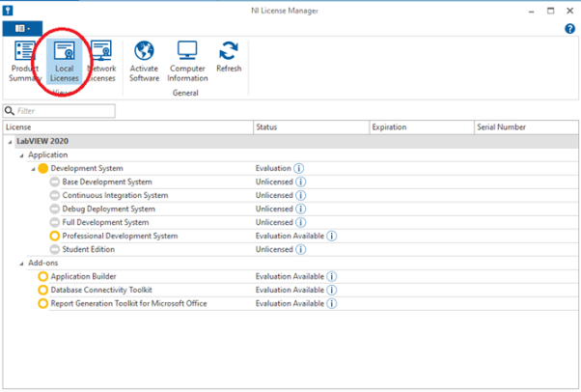Click gray status icon for Full Development System
This screenshot has width=581, height=392.
click(x=54, y=222)
